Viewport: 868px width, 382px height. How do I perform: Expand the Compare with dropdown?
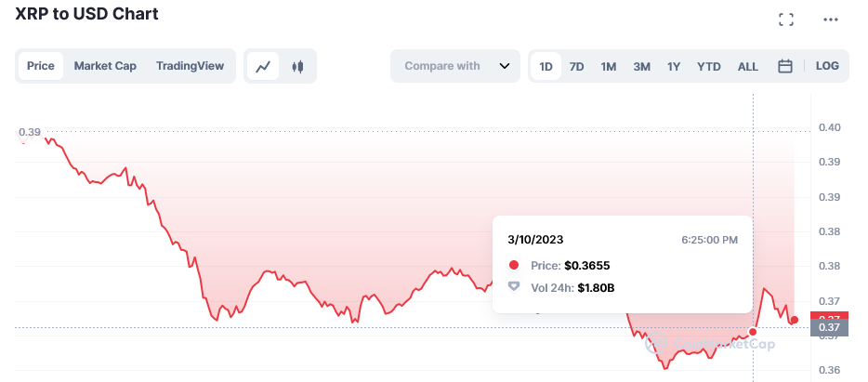pyautogui.click(x=455, y=66)
